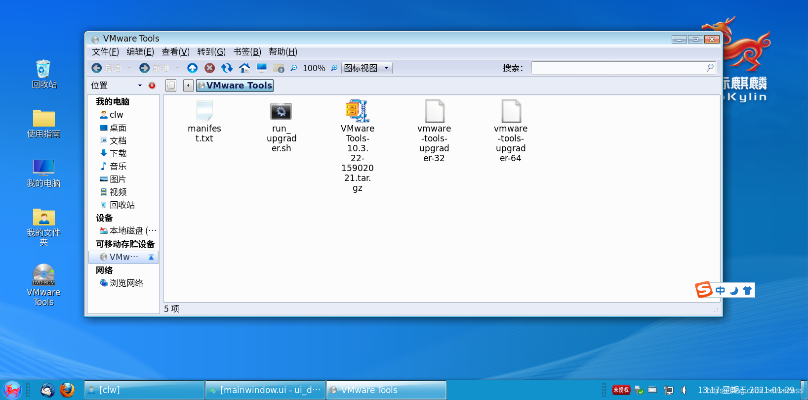Click the Sogou S input method icon
Screen dimensions: 808x400
[703, 290]
